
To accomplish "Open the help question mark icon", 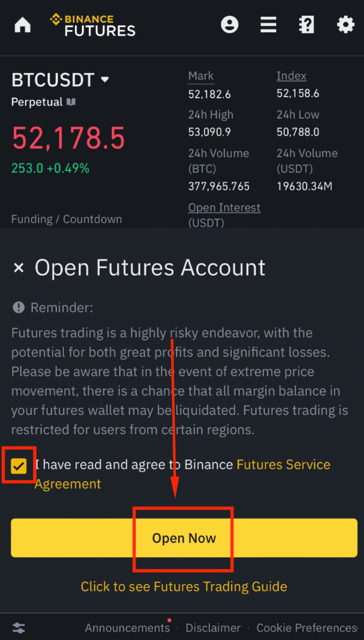I will (307, 25).
